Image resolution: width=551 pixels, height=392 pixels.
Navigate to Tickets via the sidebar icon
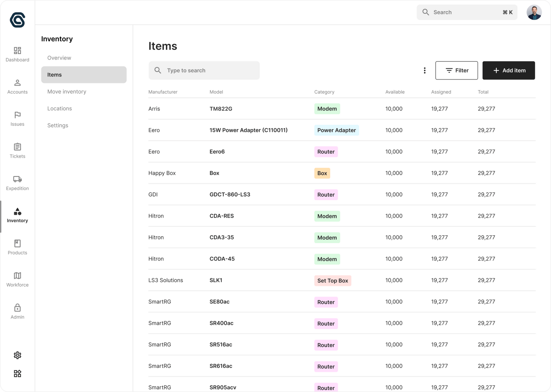tap(17, 151)
